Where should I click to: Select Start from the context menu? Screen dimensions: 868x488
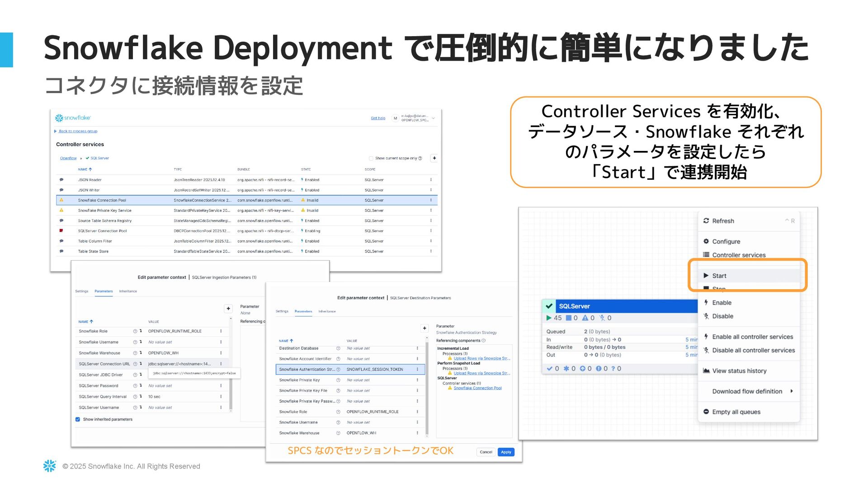pyautogui.click(x=719, y=276)
